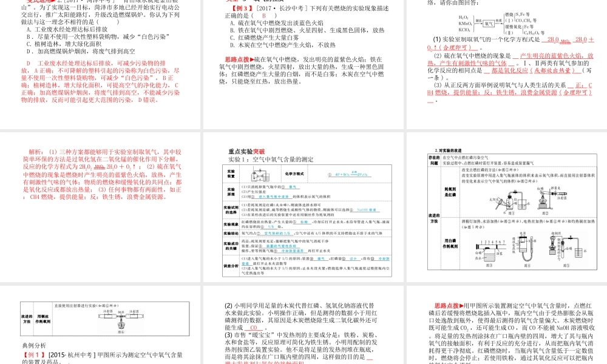
Task: Click the apparatus picture in the 实验装置 row
Action: 260,174
